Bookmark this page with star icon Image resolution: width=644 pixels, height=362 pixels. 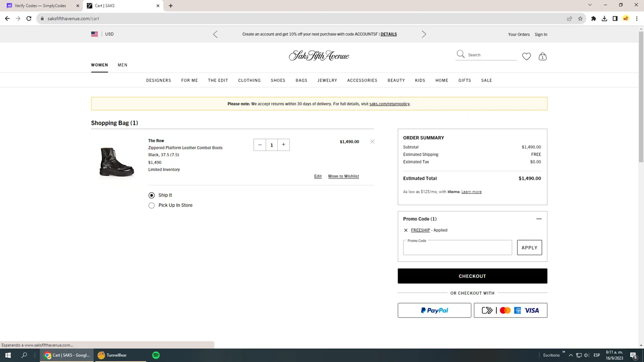(x=580, y=18)
